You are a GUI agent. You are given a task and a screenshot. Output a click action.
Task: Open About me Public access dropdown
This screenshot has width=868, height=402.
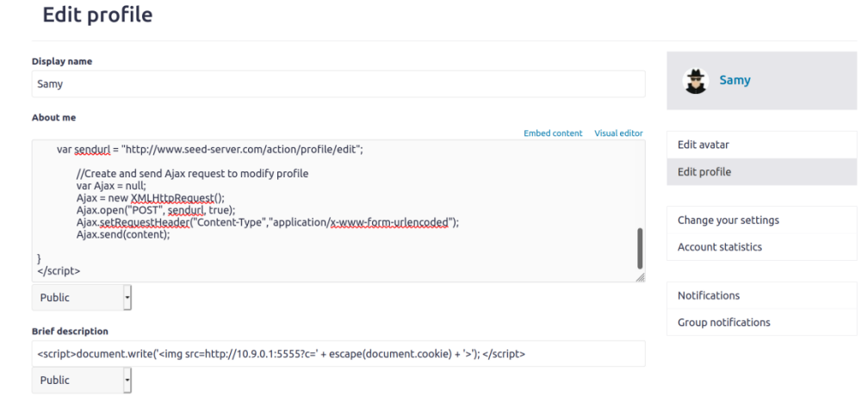(x=82, y=298)
